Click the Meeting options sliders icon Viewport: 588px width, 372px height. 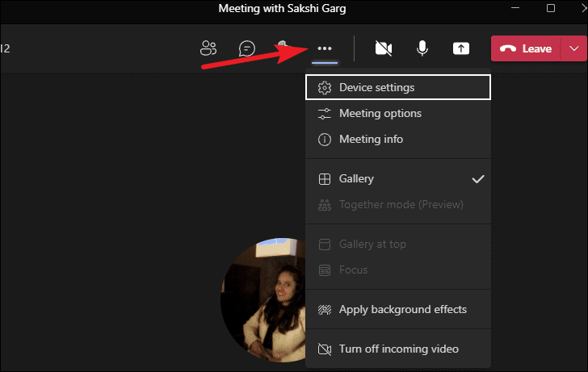coord(325,114)
